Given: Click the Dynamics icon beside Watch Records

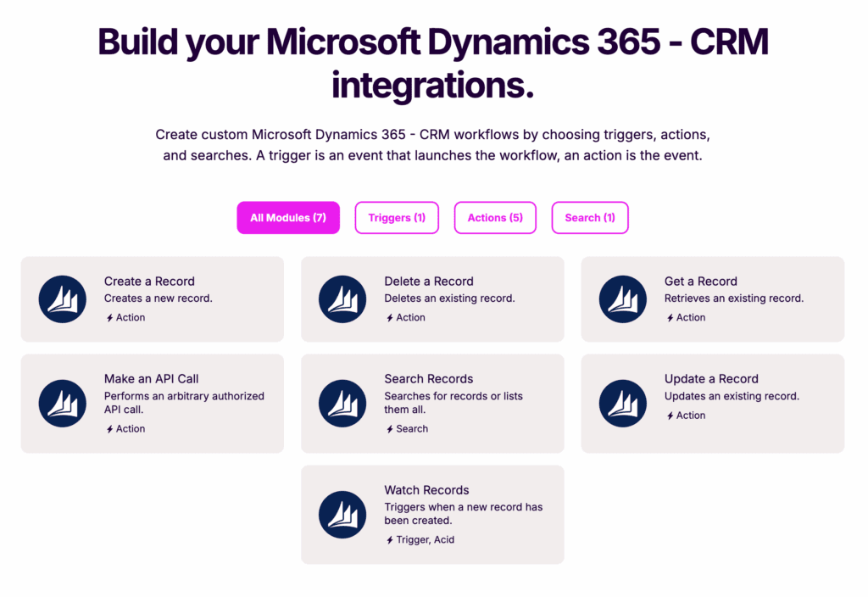Looking at the screenshot, I should pyautogui.click(x=342, y=515).
